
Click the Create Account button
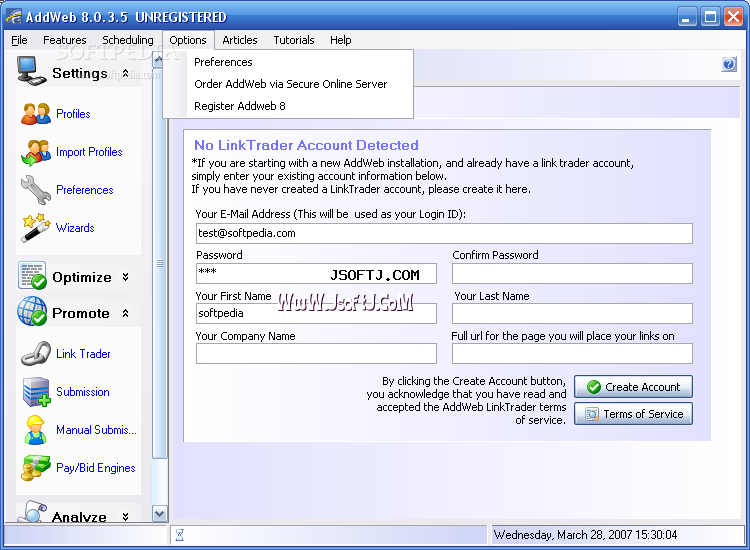(x=633, y=386)
